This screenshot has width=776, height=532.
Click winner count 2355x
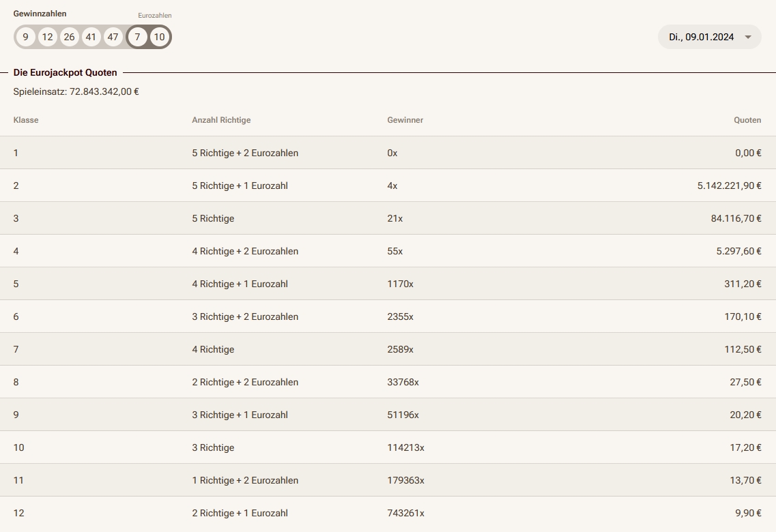(401, 317)
